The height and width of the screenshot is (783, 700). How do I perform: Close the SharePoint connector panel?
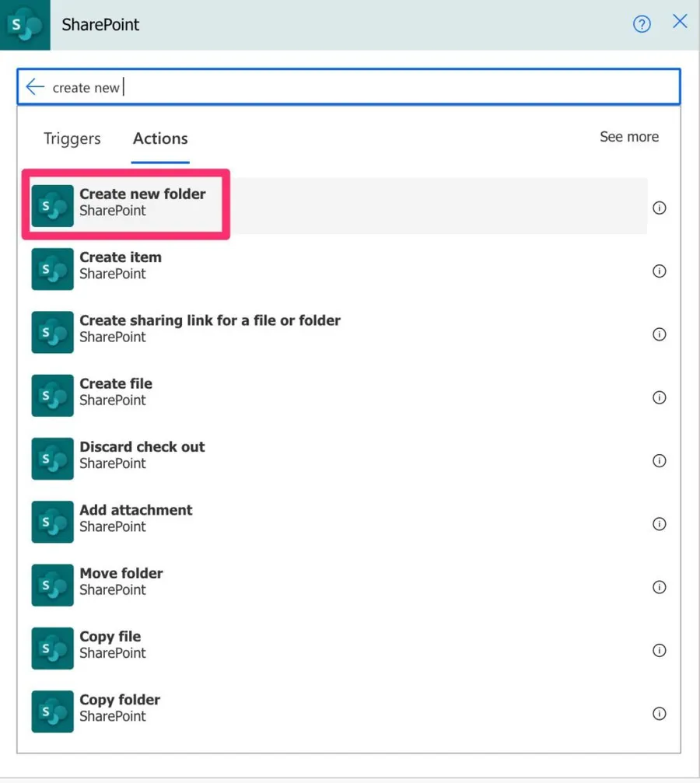point(680,22)
